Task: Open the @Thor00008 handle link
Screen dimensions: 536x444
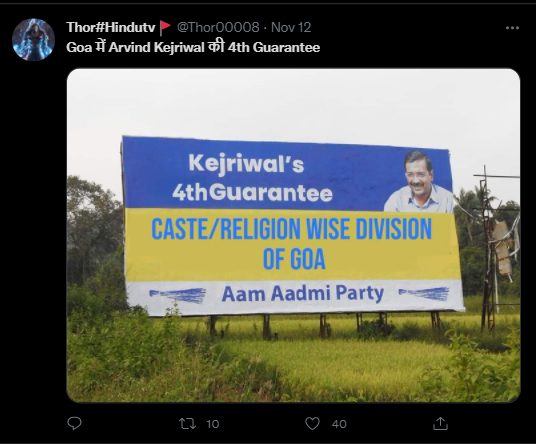Action: click(218, 27)
